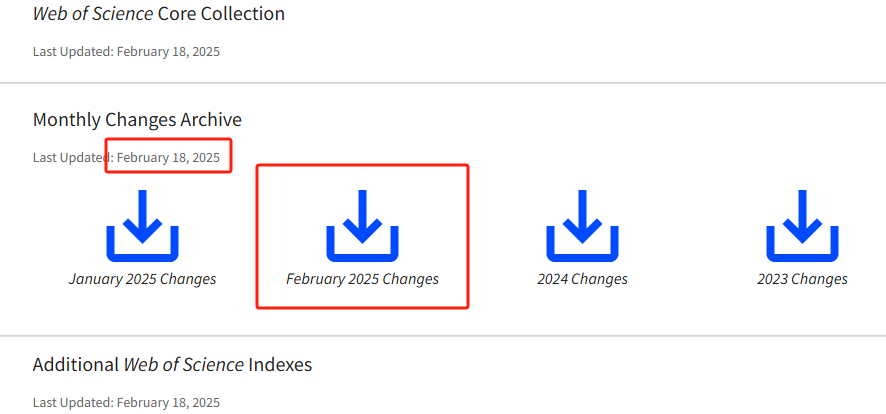Image resolution: width=886 pixels, height=414 pixels.
Task: Click the word 'Indexes' in the bottom heading
Action: pos(280,365)
